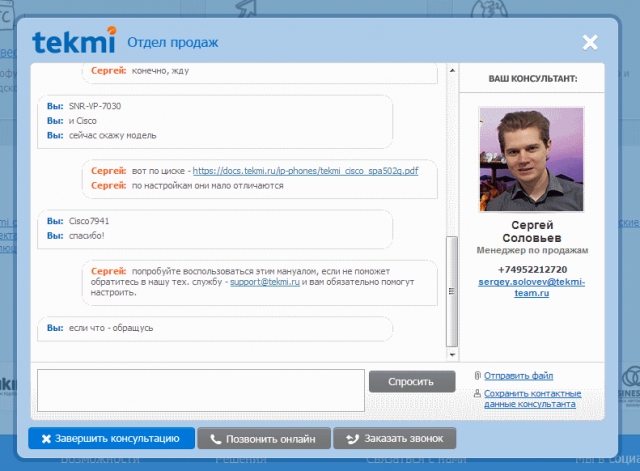Click the message 'SNR-VP-7030'
Screen dimensions: 640x471
pos(95,106)
